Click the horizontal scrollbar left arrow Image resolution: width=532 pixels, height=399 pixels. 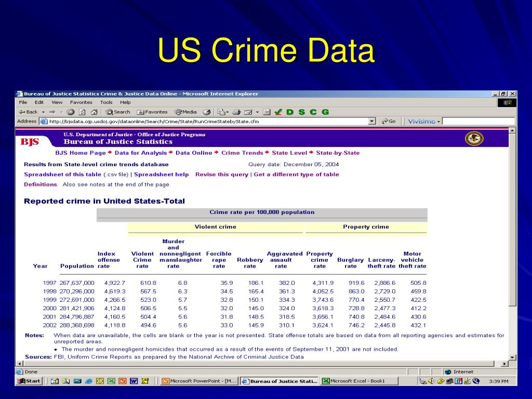click(x=20, y=364)
